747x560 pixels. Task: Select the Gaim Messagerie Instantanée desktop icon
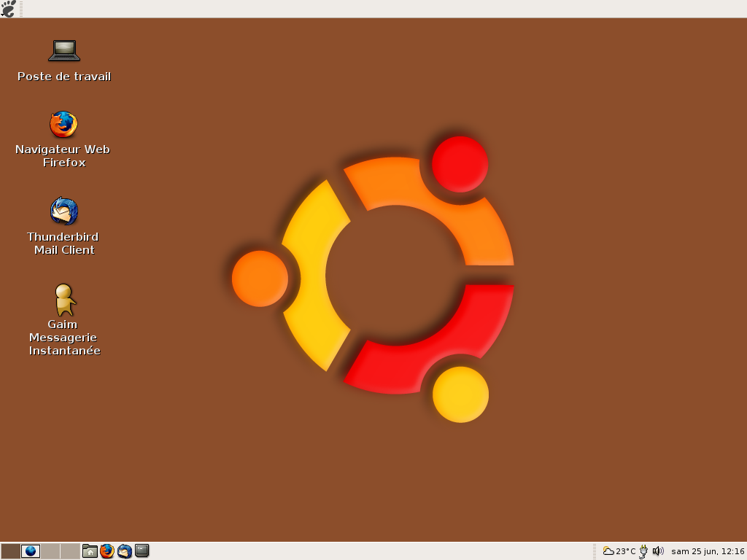tap(64, 300)
